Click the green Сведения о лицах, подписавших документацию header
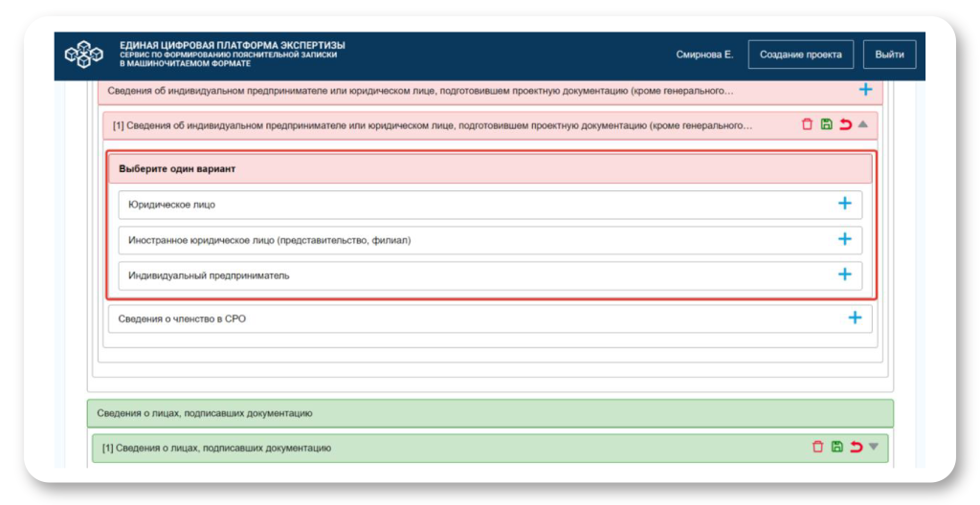980x505 pixels. click(x=490, y=413)
